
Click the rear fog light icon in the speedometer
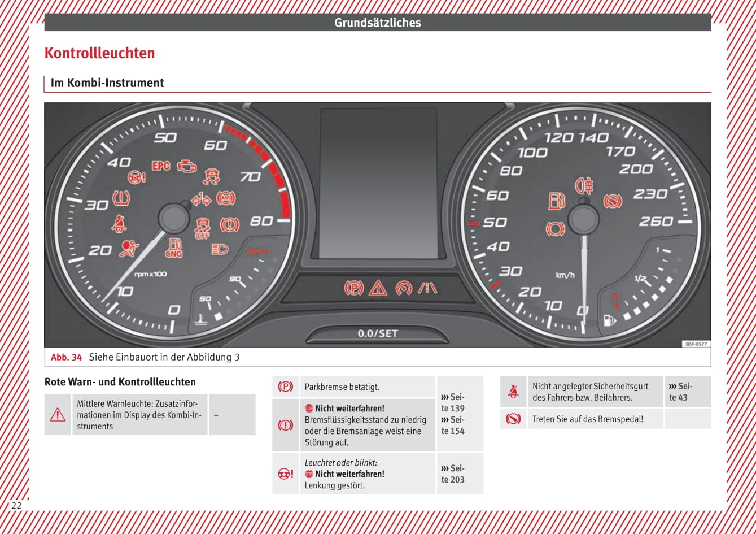(x=583, y=185)
